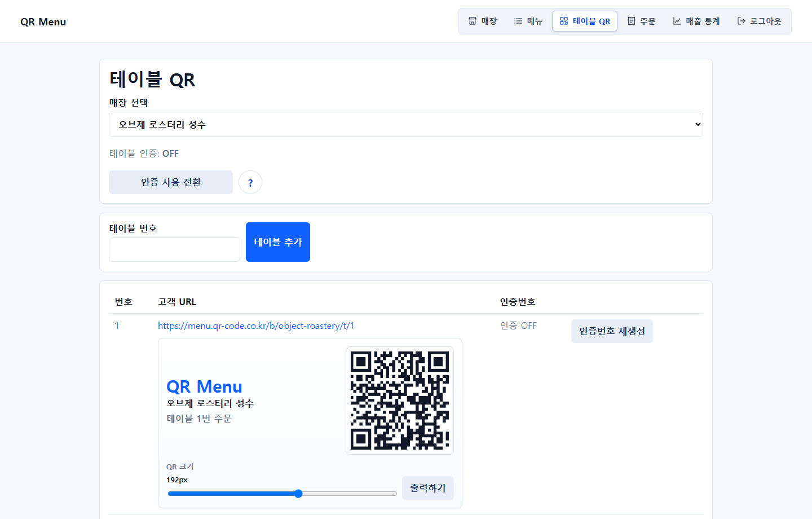812x519 pixels.
Task: Open the 매출 통계 tab label
Action: 703,21
